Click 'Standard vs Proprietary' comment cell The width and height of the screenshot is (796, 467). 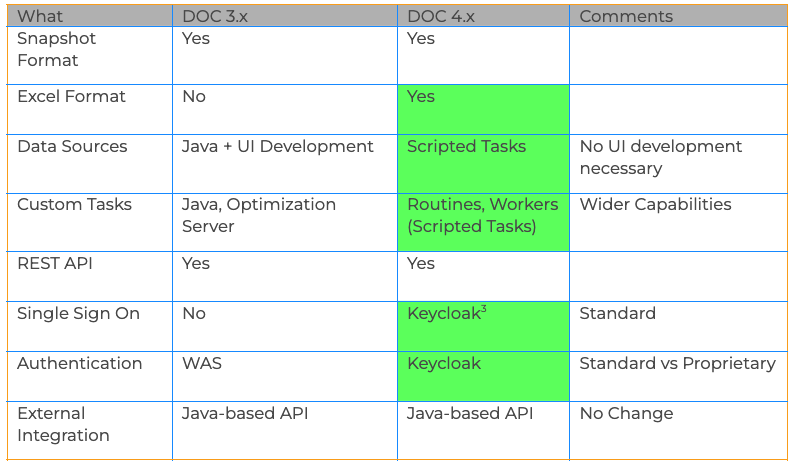(678, 376)
